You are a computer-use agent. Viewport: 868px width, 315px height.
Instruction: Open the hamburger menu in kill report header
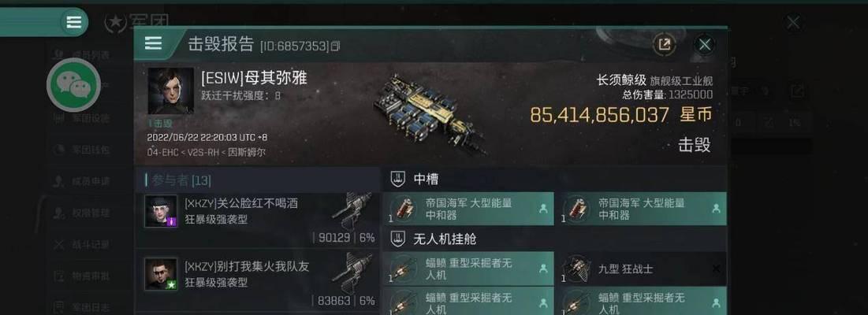tap(154, 43)
